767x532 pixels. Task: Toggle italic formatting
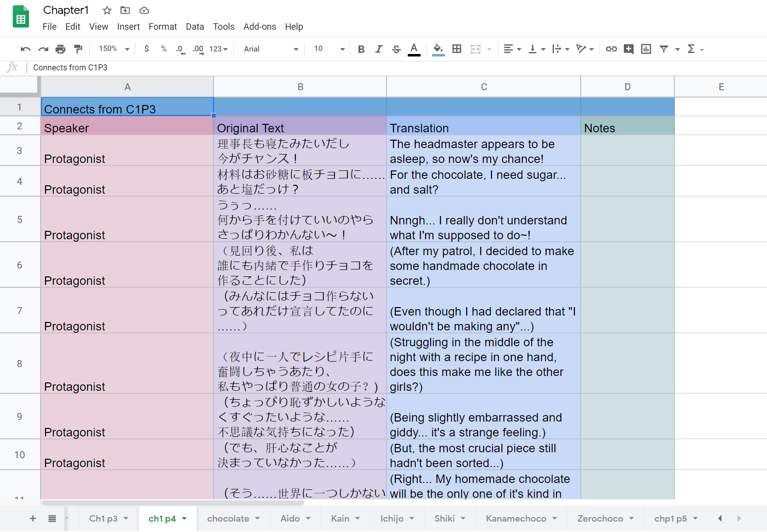tap(379, 49)
